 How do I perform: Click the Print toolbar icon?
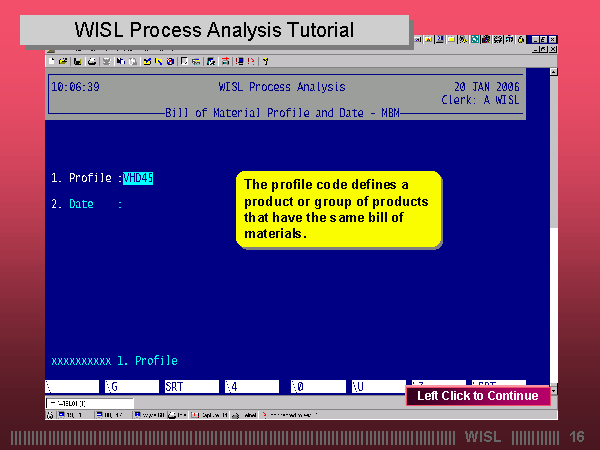(x=92, y=61)
